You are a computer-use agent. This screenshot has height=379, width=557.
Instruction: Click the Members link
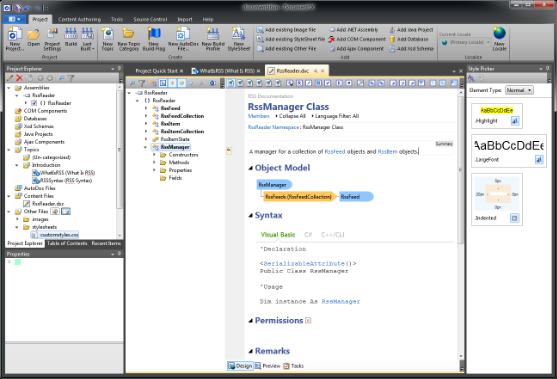pyautogui.click(x=259, y=116)
